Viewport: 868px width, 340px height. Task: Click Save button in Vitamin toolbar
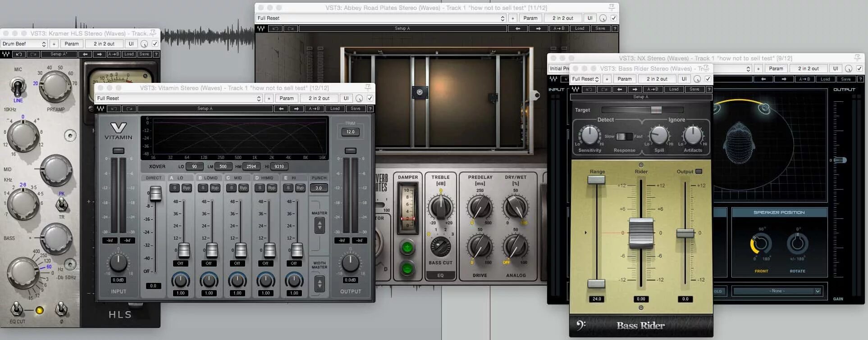coord(356,109)
